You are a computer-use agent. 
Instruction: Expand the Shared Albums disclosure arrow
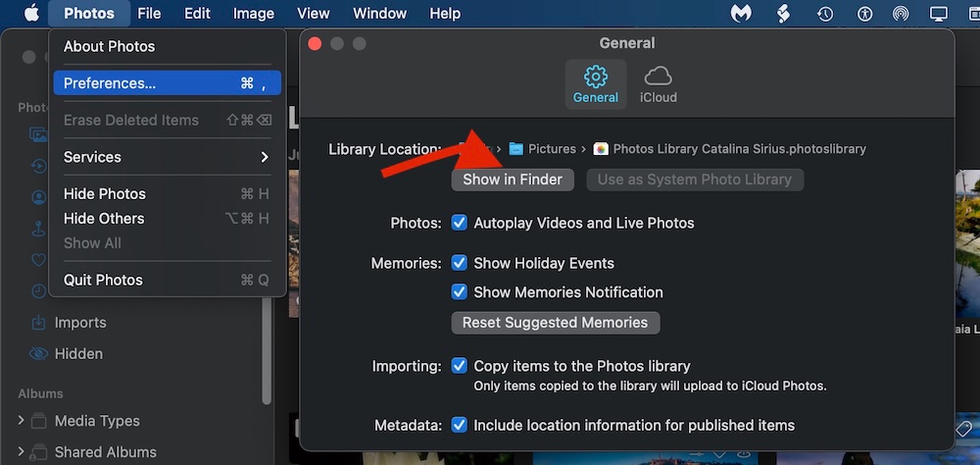(22, 451)
